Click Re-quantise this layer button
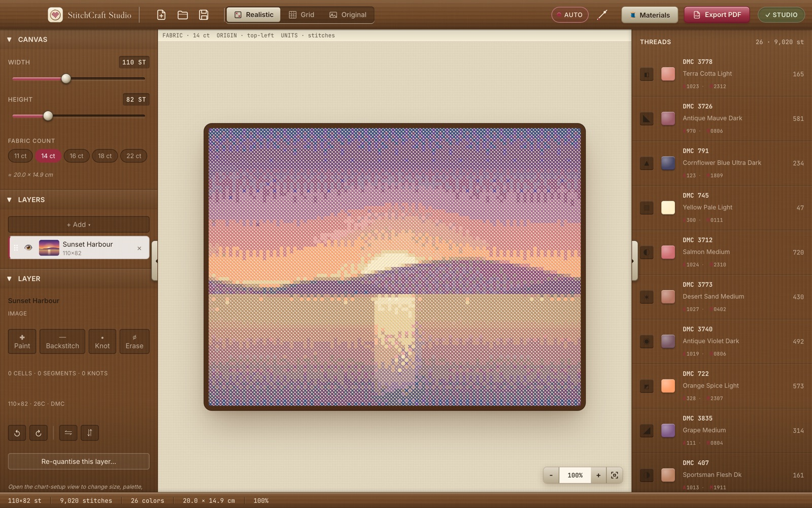The image size is (812, 508). tap(79, 461)
